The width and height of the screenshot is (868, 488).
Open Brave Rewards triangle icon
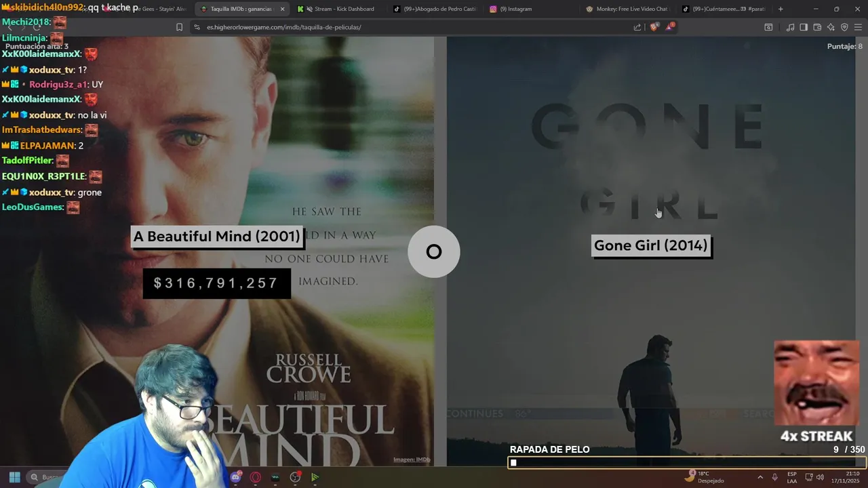(x=670, y=27)
